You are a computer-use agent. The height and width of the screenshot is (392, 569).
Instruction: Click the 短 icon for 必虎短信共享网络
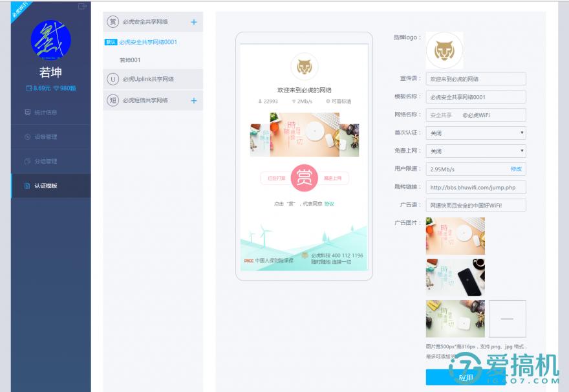pos(114,100)
